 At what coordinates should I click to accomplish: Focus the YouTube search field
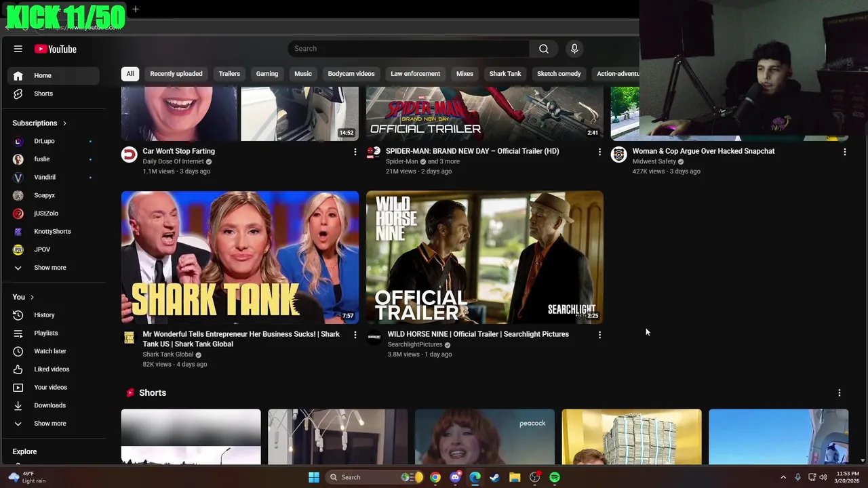pos(409,49)
